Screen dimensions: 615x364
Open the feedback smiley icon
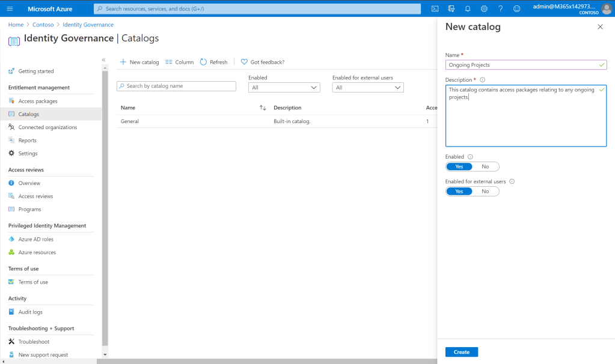(x=516, y=8)
